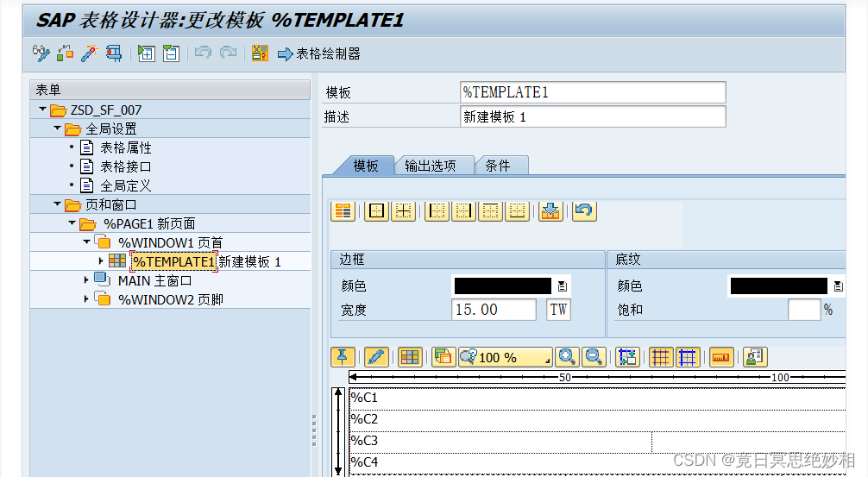Apply bottom border line
Viewport: 868px width, 477px height.
pos(518,210)
